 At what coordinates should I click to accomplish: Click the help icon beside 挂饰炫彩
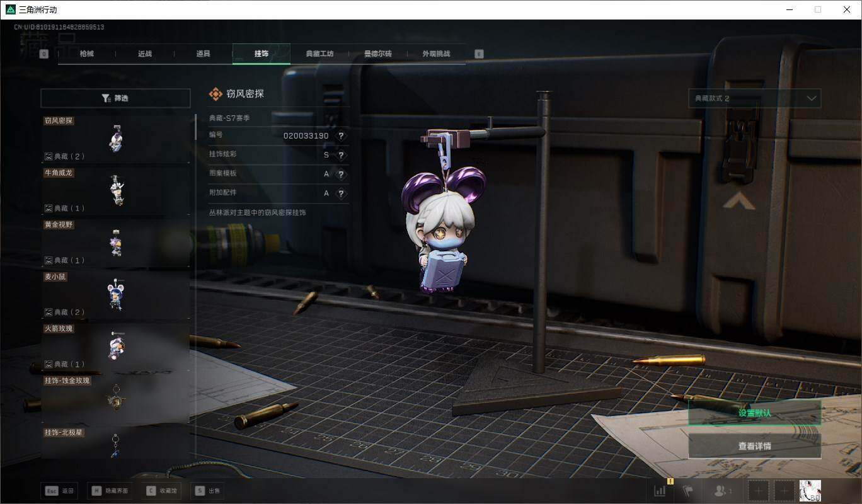tap(341, 155)
